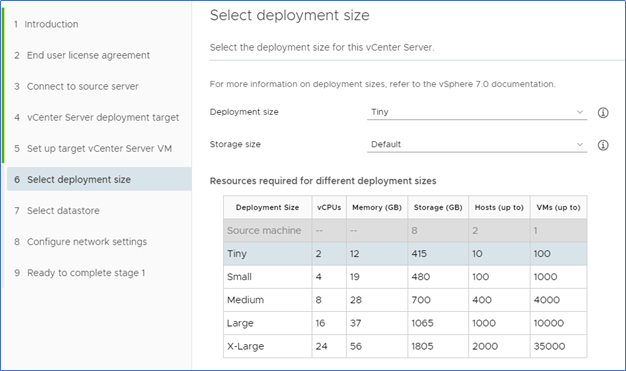Click the Tiny row label in table
Viewport: 626px width, 371px height.
click(x=237, y=254)
